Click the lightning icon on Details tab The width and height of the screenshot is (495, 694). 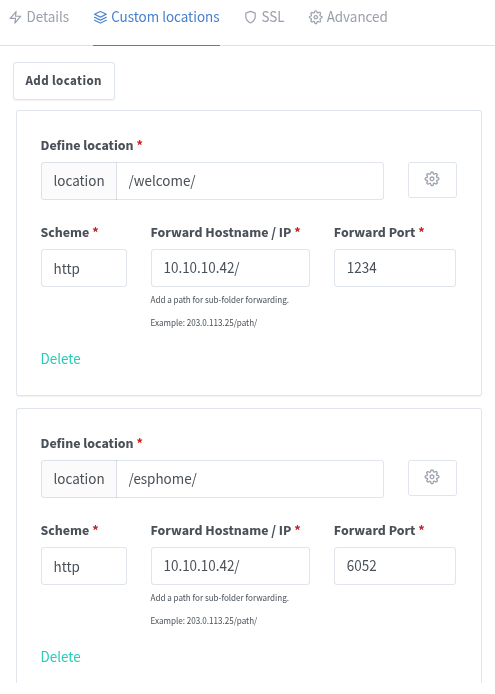point(15,17)
